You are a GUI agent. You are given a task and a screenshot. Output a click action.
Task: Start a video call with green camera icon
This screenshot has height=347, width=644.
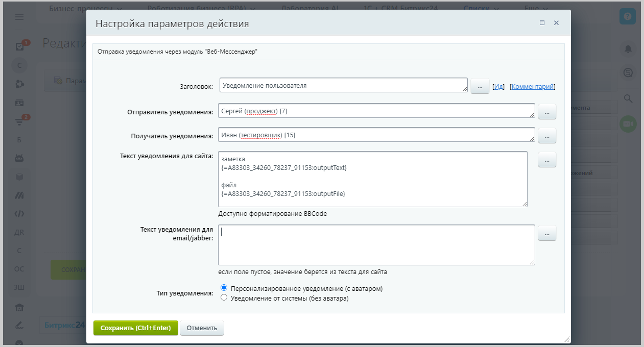tap(628, 124)
